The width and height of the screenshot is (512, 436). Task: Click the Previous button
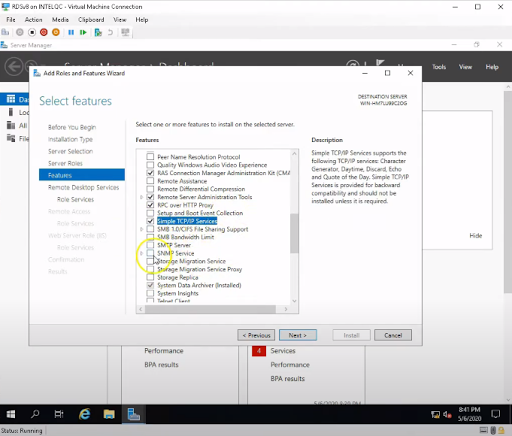pos(256,335)
